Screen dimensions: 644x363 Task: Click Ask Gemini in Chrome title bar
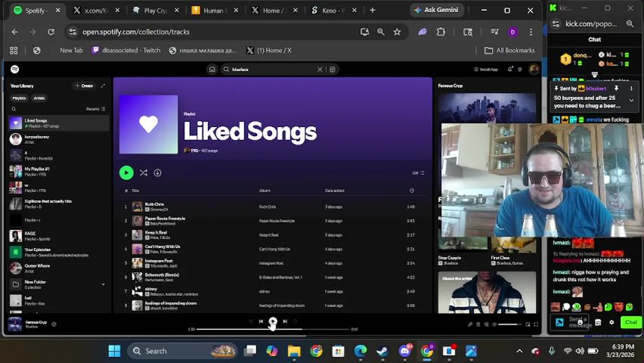click(x=436, y=10)
